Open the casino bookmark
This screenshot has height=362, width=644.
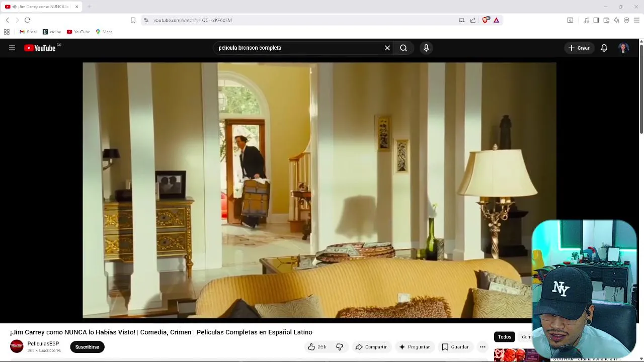[52, 32]
